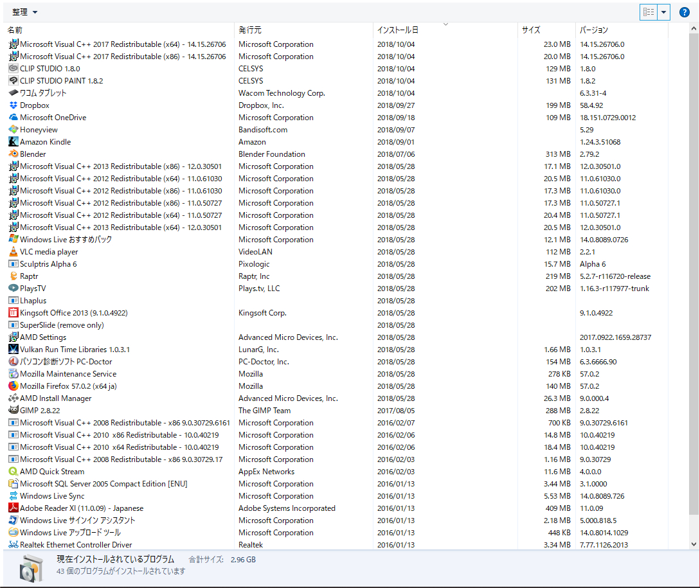Screen dimensions: 700x588
Task: Click the Mozilla Firefox 57.0.2 icon
Action: pos(13,386)
